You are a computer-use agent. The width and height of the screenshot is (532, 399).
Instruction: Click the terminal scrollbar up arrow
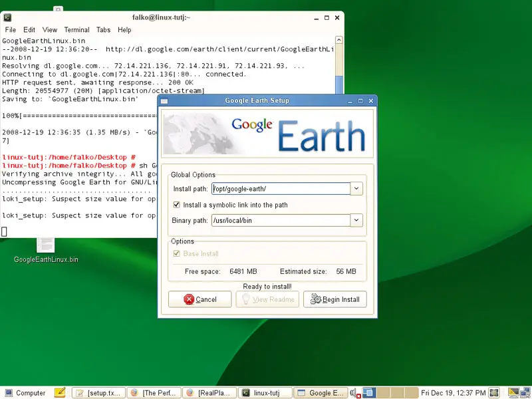coord(338,40)
